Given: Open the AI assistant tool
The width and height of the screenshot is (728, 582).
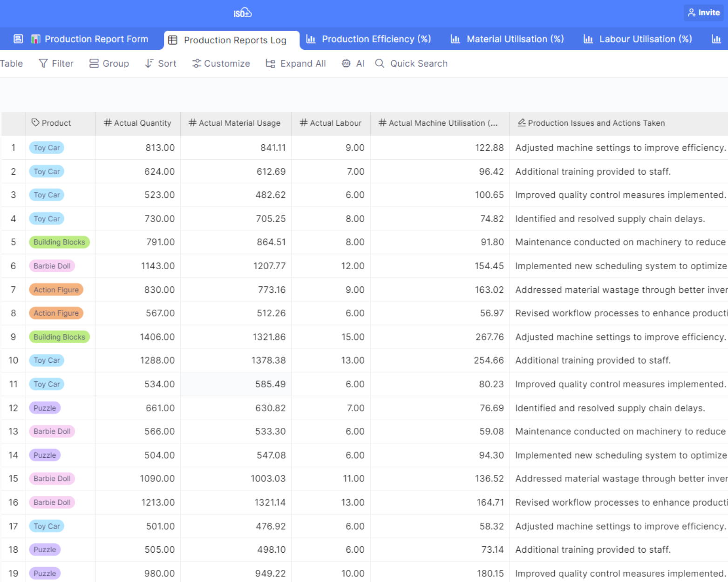Looking at the screenshot, I should pyautogui.click(x=353, y=63).
